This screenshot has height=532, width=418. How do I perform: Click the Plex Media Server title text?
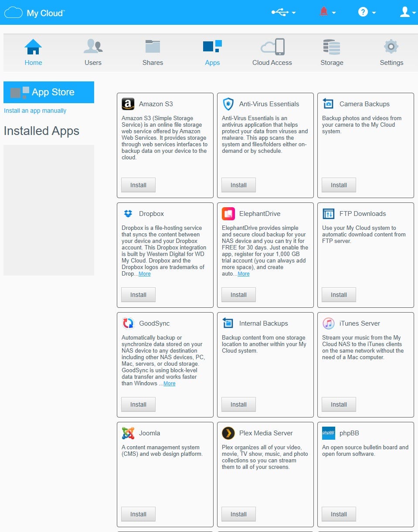266,433
